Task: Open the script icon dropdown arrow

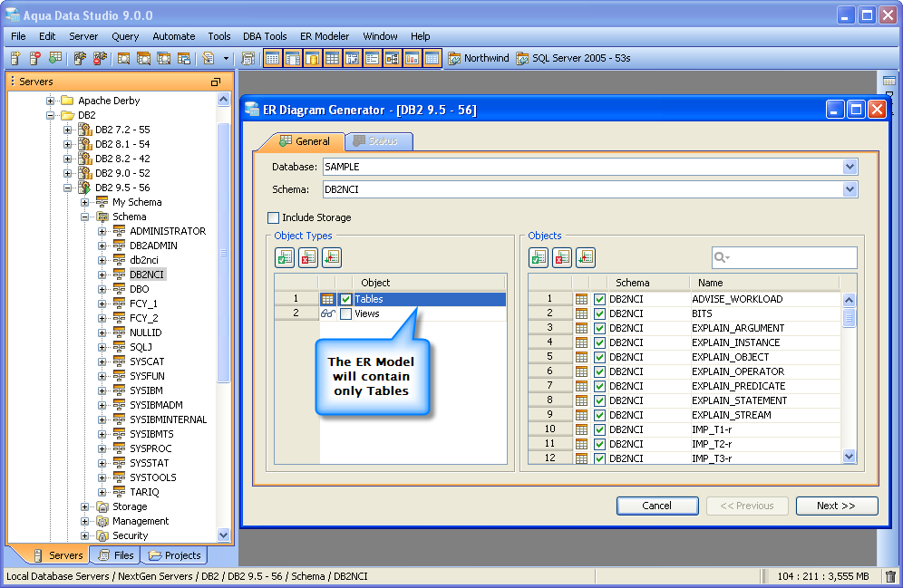Action: click(x=226, y=58)
